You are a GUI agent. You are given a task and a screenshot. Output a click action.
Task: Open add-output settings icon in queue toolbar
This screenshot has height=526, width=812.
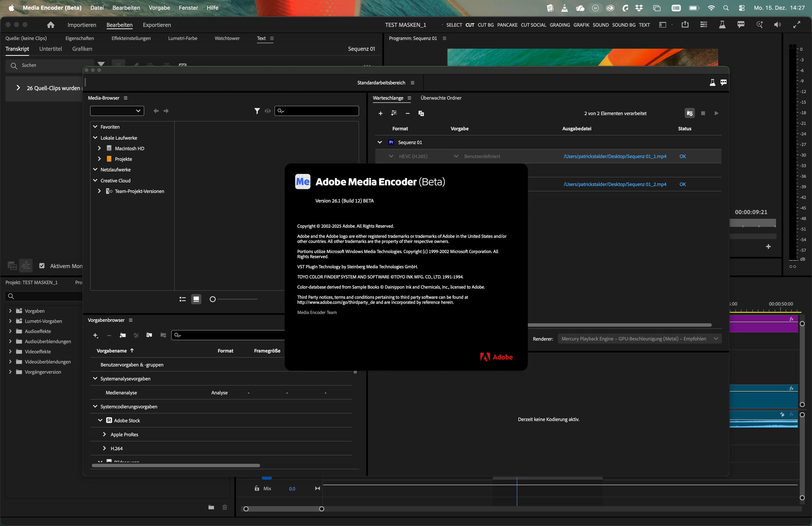click(x=394, y=113)
